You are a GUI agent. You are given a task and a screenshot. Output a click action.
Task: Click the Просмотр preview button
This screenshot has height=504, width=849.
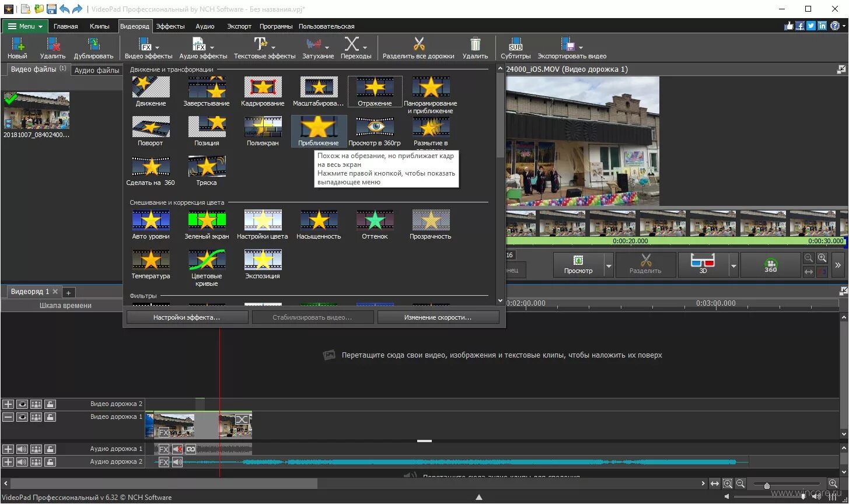tap(578, 265)
